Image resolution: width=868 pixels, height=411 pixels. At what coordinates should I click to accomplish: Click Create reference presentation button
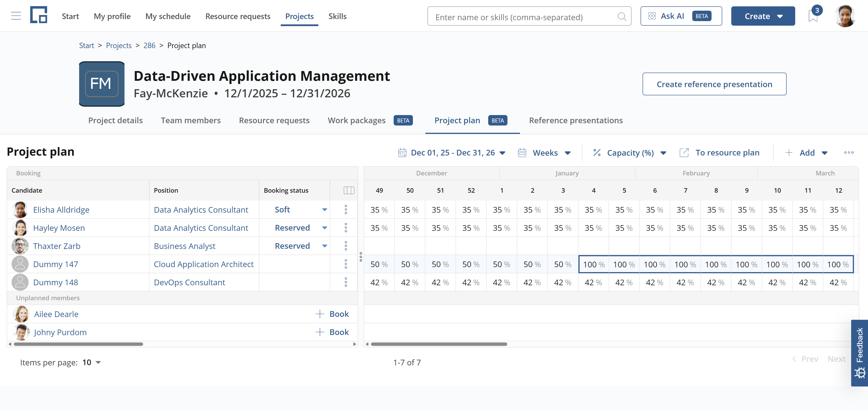tap(714, 84)
